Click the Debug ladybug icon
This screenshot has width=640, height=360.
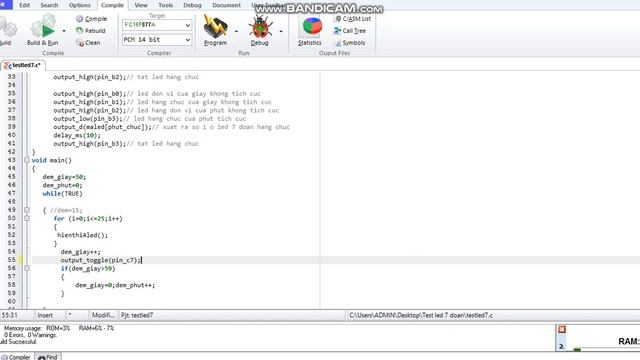tap(260, 27)
